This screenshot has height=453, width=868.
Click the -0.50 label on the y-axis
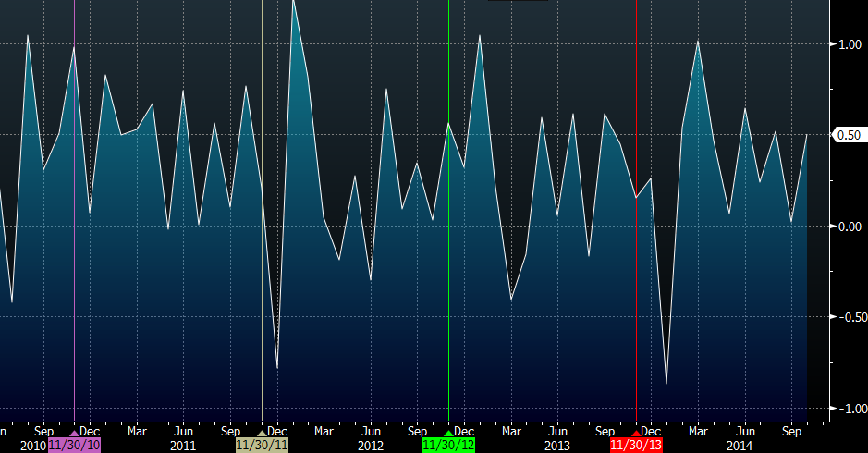coord(847,317)
